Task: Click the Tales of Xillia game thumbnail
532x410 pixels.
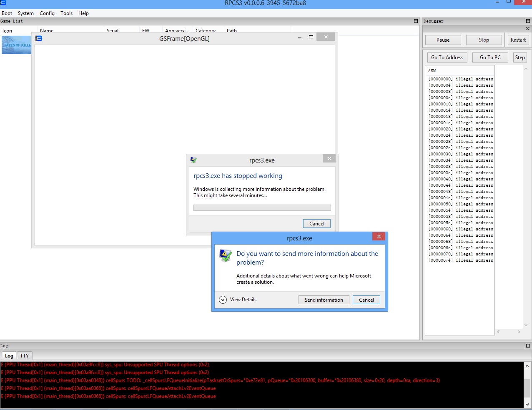Action: (16, 45)
